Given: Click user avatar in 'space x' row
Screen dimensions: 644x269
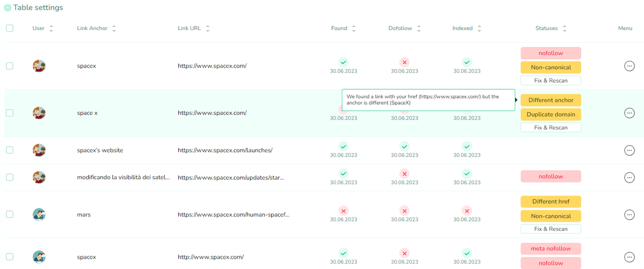Looking at the screenshot, I should click(39, 113).
